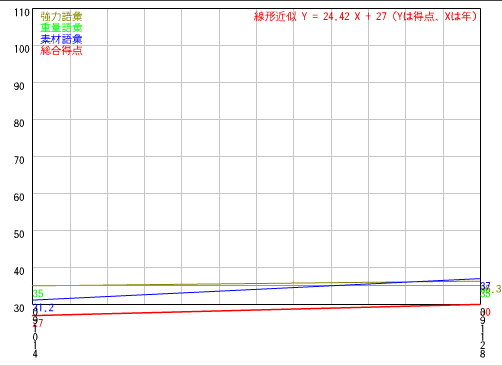Click the right end date label ending 8
Screen dimensions: 502x366
point(482,333)
